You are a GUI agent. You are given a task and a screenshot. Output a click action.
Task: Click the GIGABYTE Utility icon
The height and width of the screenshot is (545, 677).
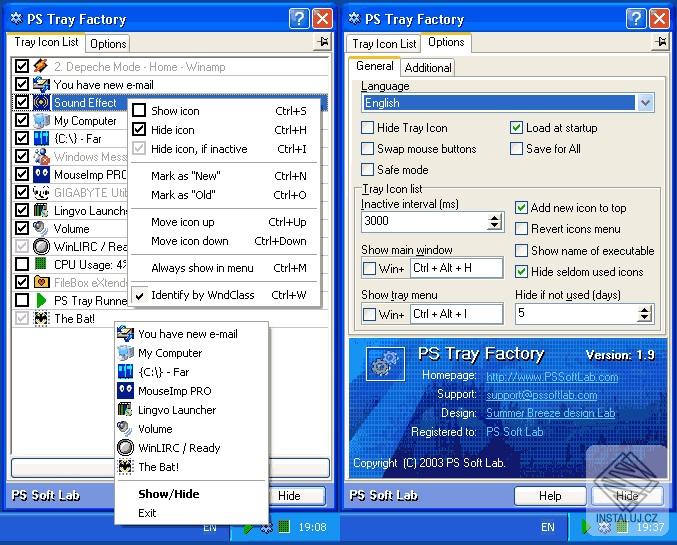[41, 193]
